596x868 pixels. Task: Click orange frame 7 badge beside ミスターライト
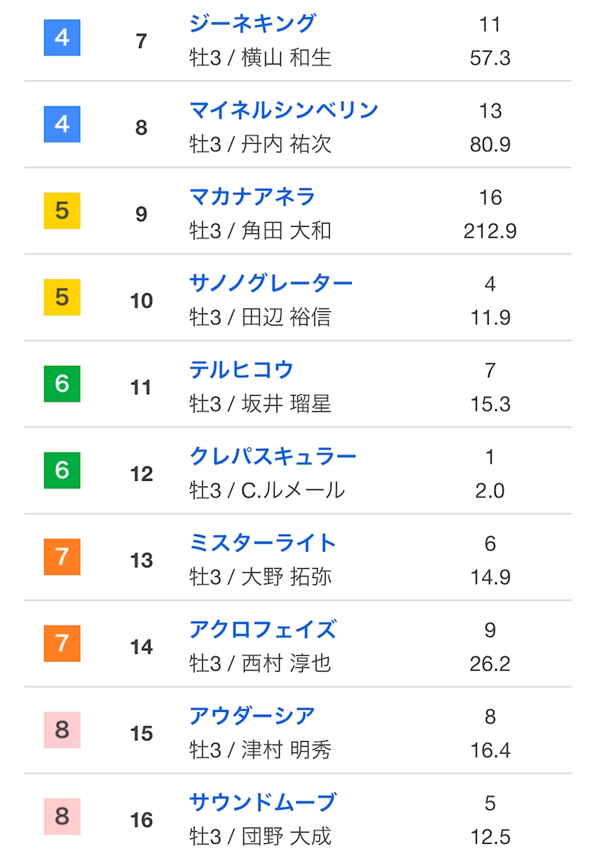click(62, 557)
